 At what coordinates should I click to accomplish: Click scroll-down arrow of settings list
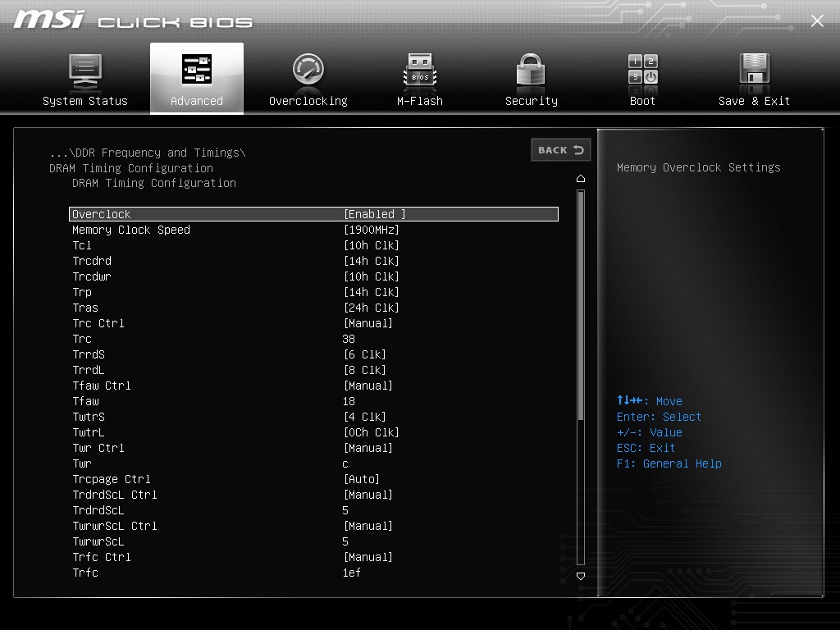coord(581,576)
